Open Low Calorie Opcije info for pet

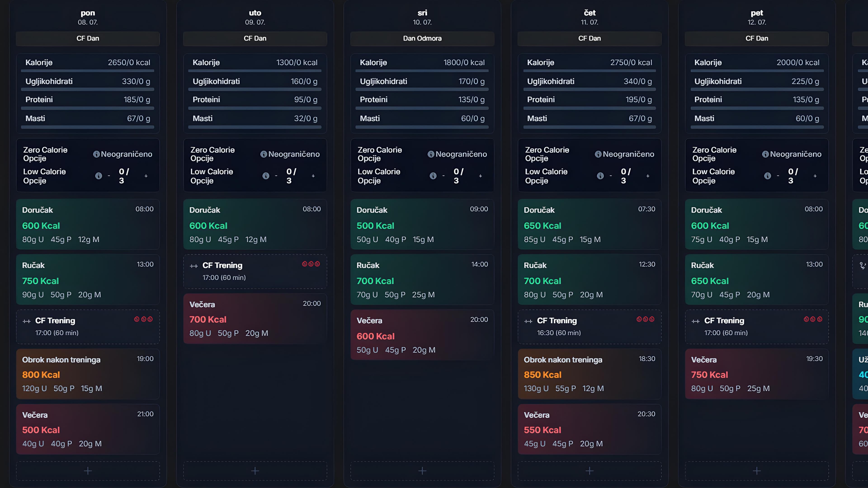pyautogui.click(x=768, y=176)
